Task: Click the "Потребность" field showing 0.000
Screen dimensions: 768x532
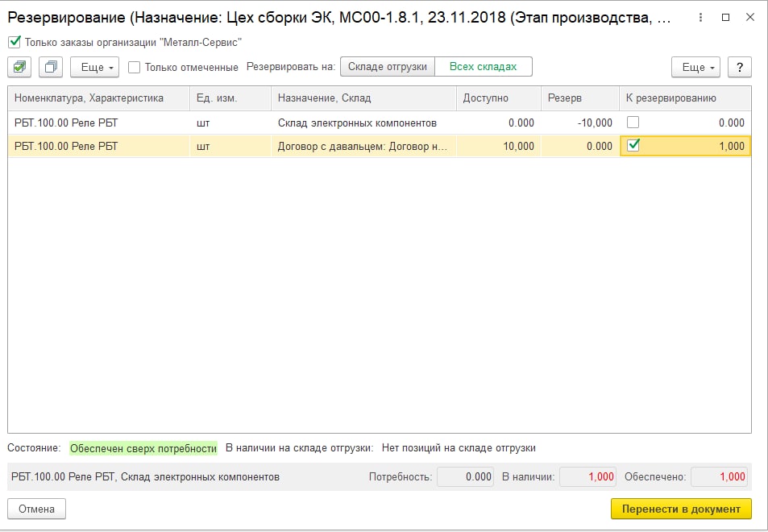Action: (x=465, y=476)
